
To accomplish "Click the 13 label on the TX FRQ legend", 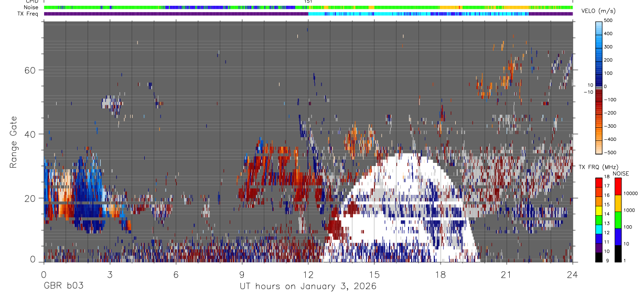I will 608,224.
